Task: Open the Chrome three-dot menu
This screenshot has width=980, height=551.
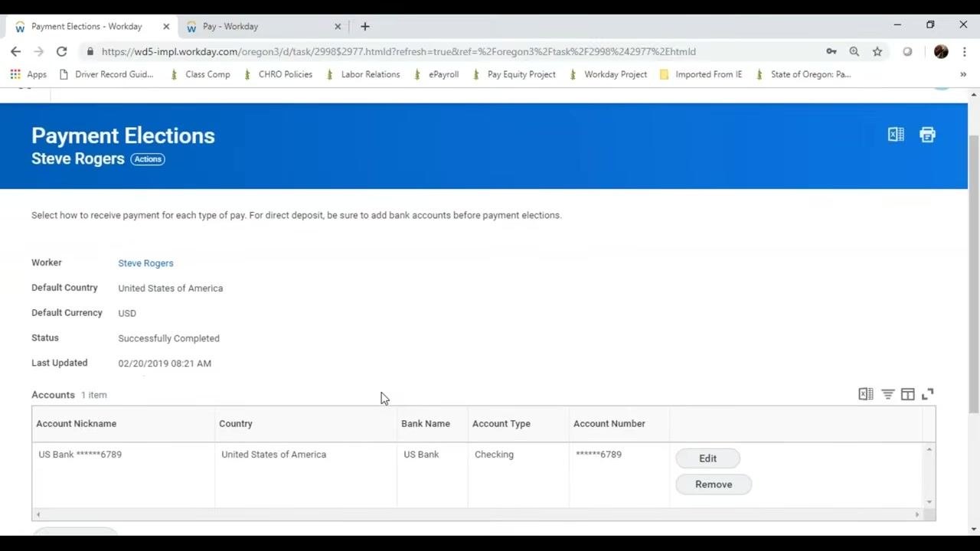Action: click(965, 51)
